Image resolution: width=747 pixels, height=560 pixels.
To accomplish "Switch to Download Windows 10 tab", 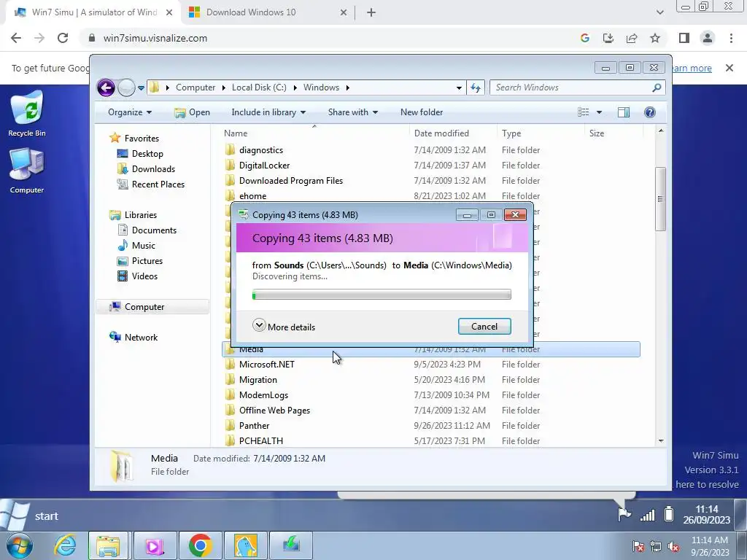I will pyautogui.click(x=268, y=12).
